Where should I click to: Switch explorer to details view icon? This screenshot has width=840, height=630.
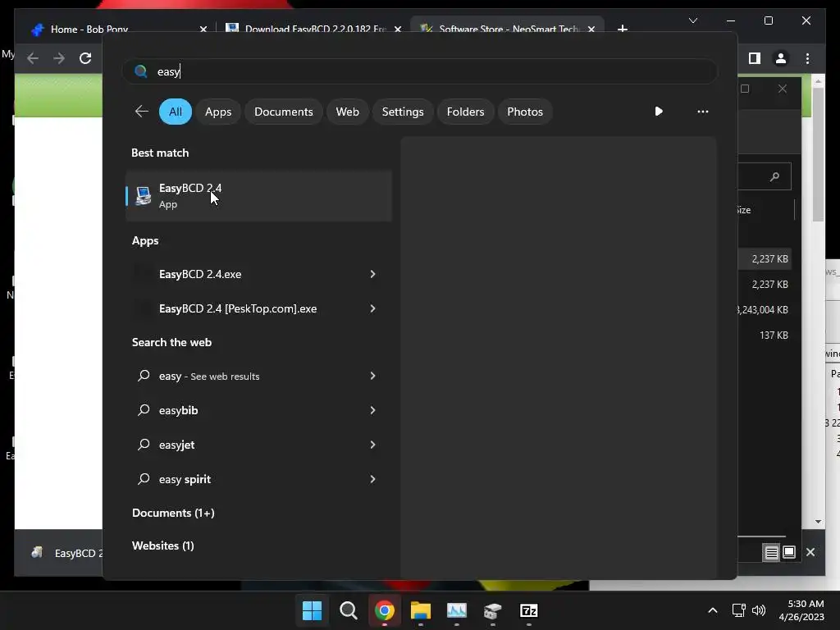point(771,552)
